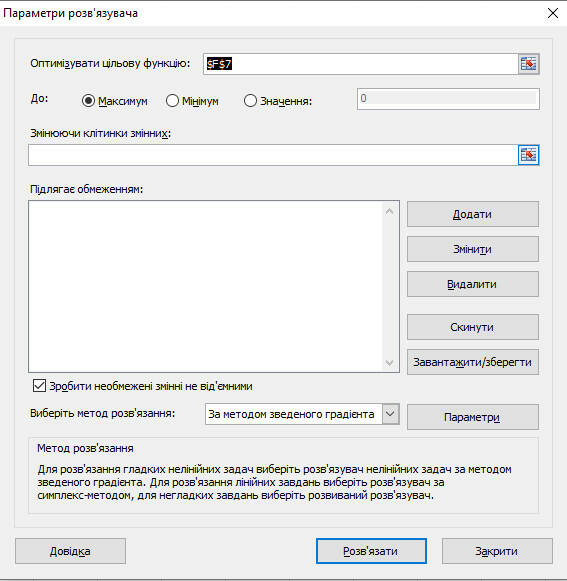Click range selector icon for objective cell

tap(528, 64)
